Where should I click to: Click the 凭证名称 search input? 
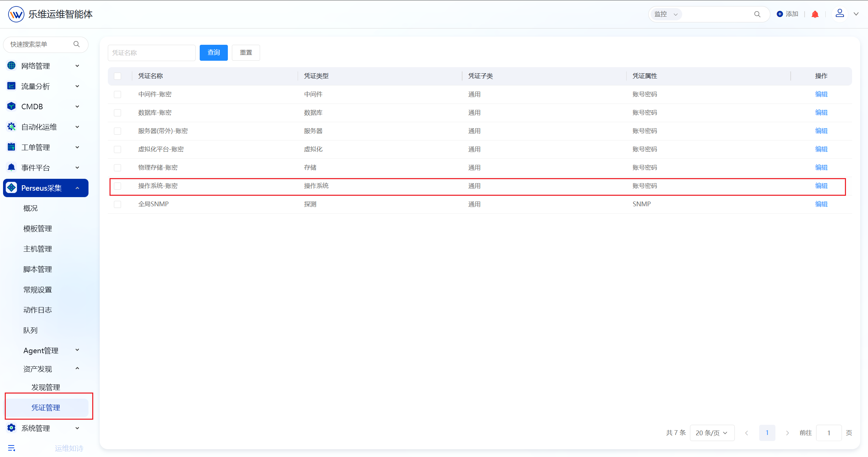click(152, 53)
